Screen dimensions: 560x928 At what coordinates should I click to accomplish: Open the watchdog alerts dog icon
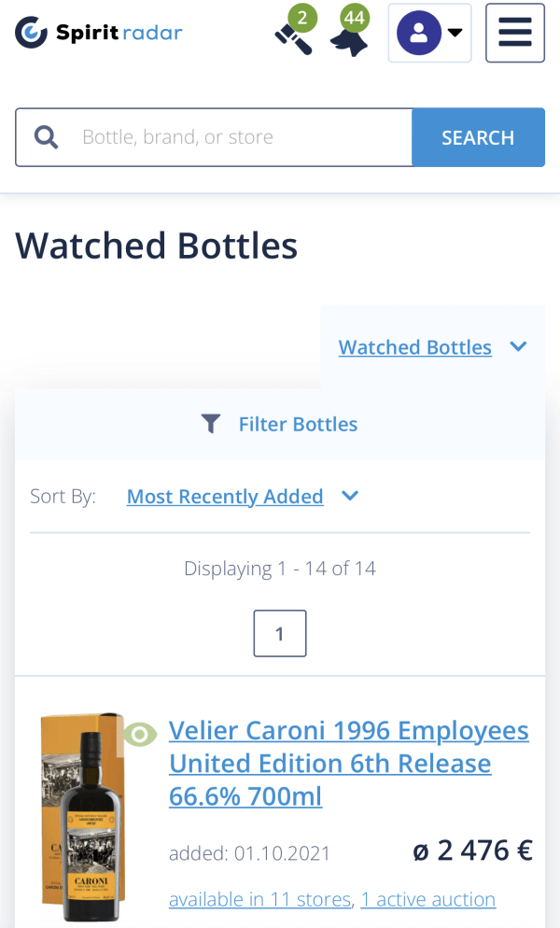pyautogui.click(x=347, y=41)
